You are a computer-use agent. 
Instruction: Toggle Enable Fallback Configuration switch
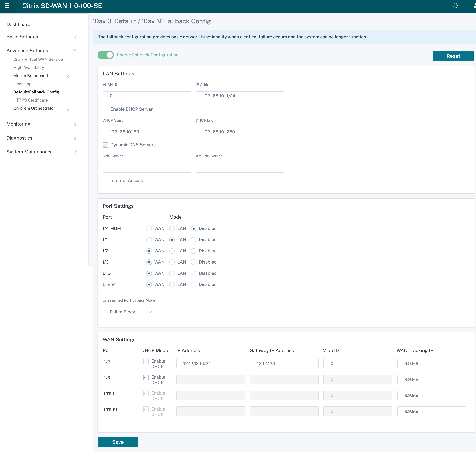pos(105,55)
